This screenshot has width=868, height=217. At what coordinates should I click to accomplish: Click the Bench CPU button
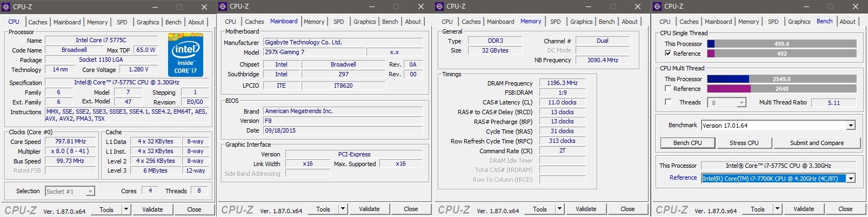coord(687,143)
